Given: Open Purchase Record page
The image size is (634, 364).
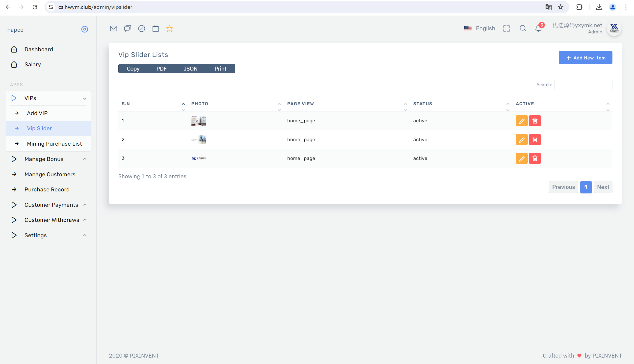Looking at the screenshot, I should click(x=48, y=189).
